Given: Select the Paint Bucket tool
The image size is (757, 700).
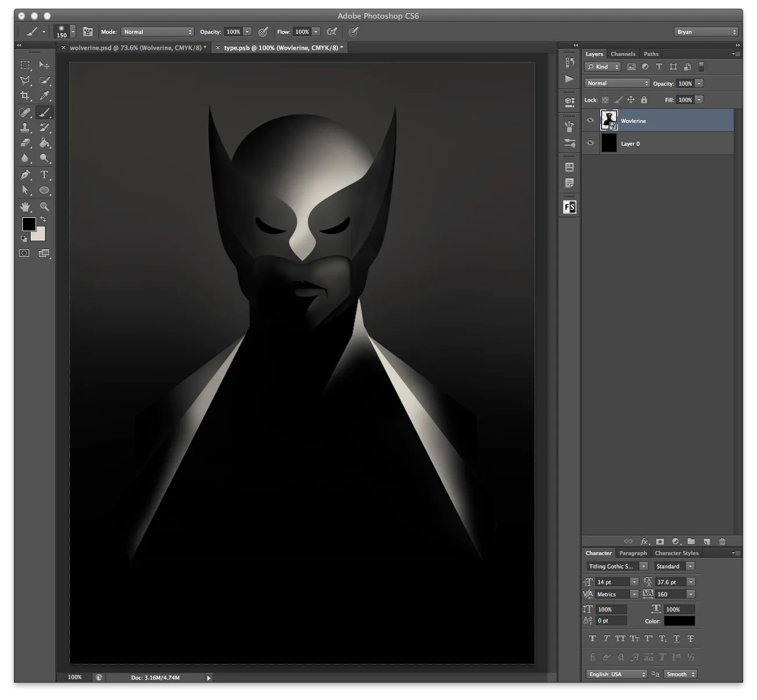Looking at the screenshot, I should (44, 143).
